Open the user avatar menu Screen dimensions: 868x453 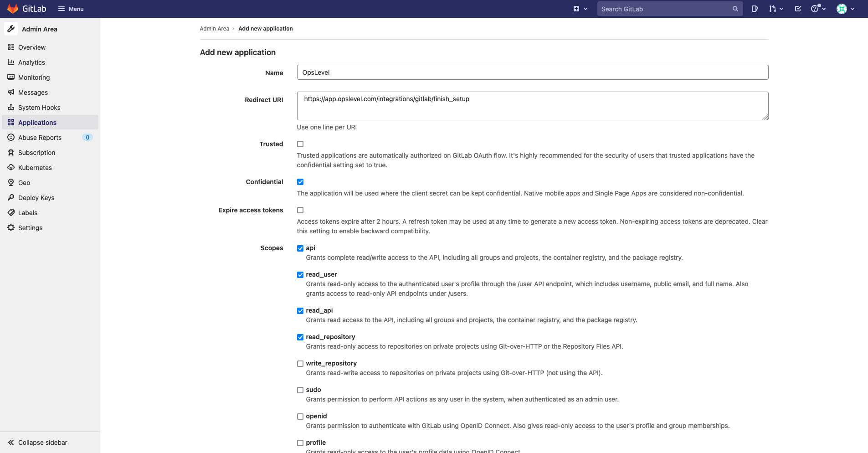(846, 9)
